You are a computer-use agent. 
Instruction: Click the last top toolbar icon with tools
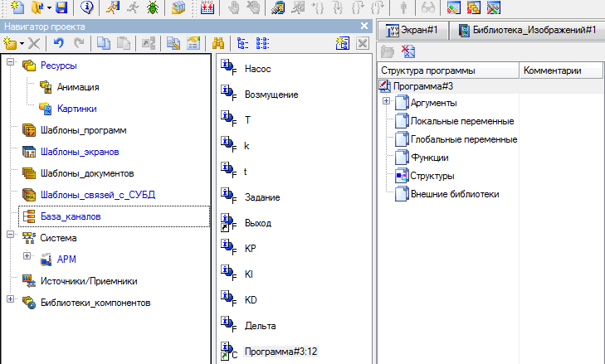coord(494,7)
